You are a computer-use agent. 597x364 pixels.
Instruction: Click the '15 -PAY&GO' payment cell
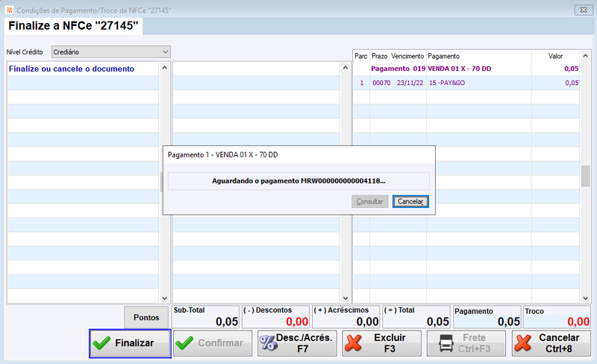pos(447,83)
